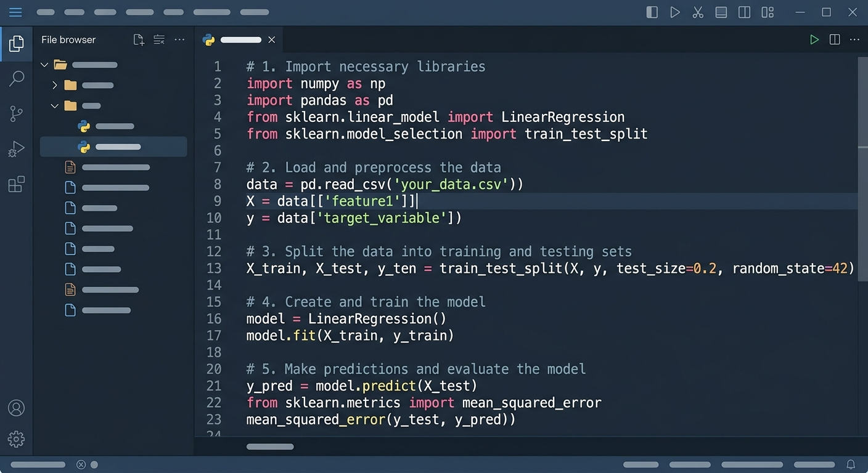
Task: Click comment "# 4. Create and train the model"
Action: 366,302
